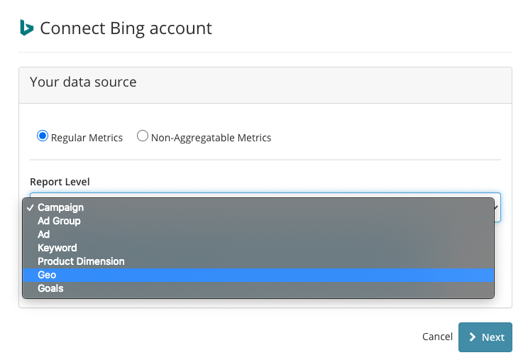528x360 pixels.
Task: Click the Report Level field label
Action: click(x=60, y=182)
